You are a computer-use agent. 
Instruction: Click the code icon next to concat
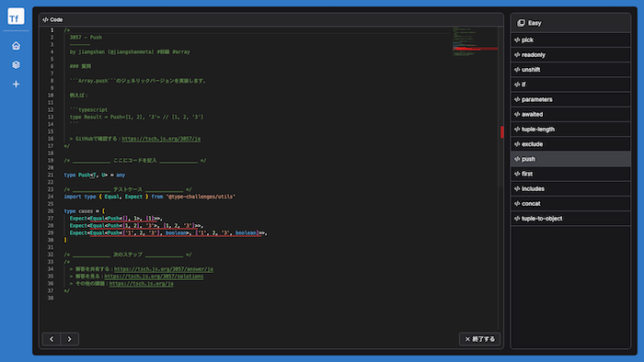517,204
